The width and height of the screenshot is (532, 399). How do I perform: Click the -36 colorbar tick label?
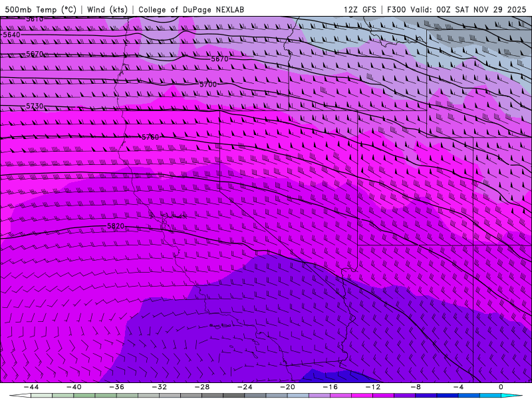116,387
